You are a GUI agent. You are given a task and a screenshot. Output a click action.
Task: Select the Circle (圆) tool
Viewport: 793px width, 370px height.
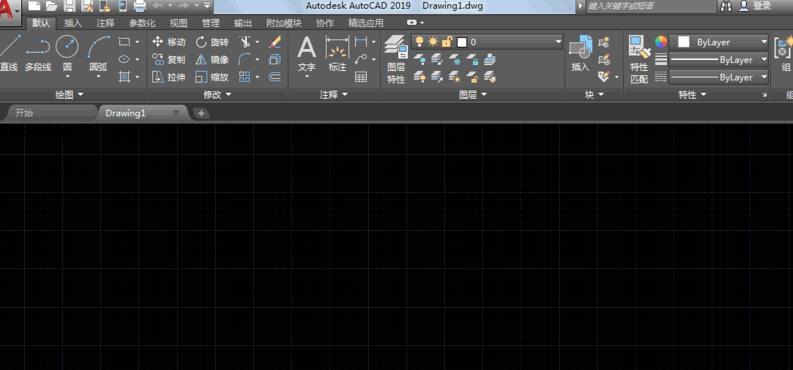67,53
